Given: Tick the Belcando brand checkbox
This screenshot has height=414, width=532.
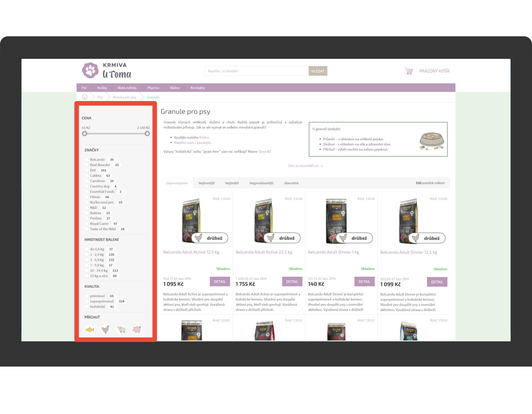Looking at the screenshot, I should tap(86, 160).
